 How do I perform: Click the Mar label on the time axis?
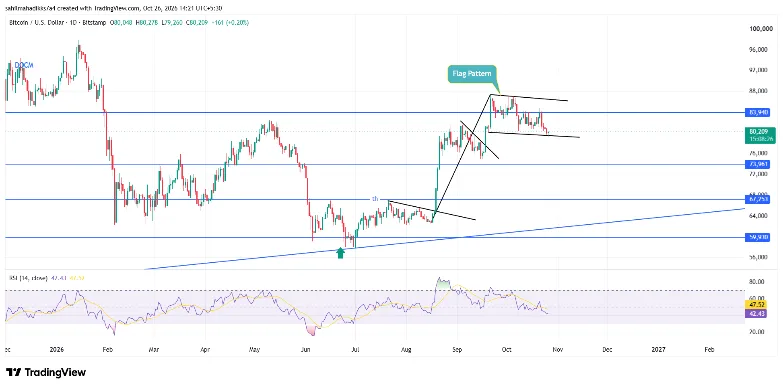[x=155, y=350]
